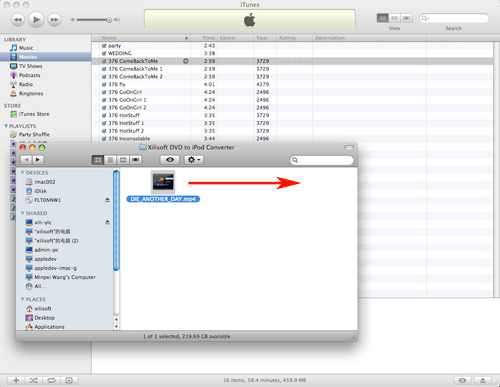Uncheck the '376 ComeBackToMe' checkbox

[x=104, y=61]
